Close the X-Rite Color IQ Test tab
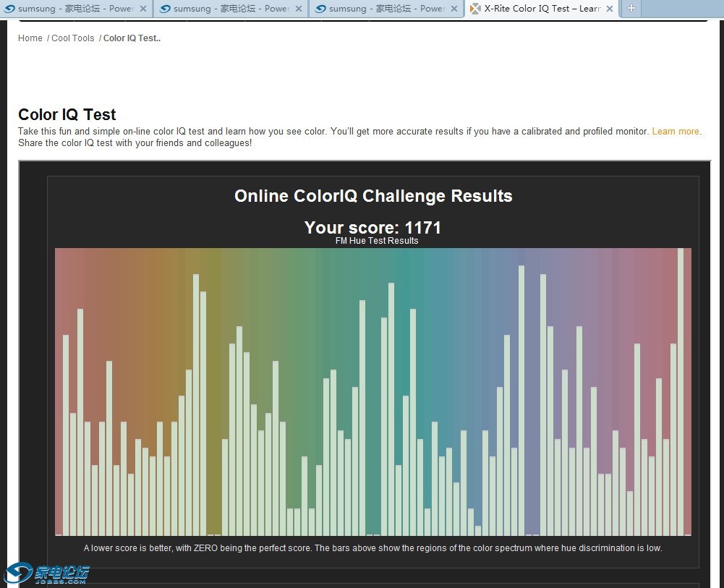The image size is (724, 588). [610, 9]
